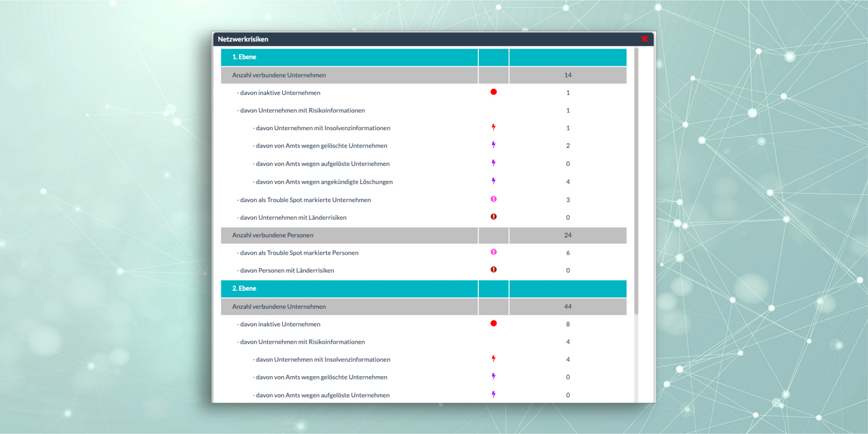Click red circle icon for inactive companies in 2. Ebene
Image resolution: width=868 pixels, height=434 pixels.
[x=493, y=324]
